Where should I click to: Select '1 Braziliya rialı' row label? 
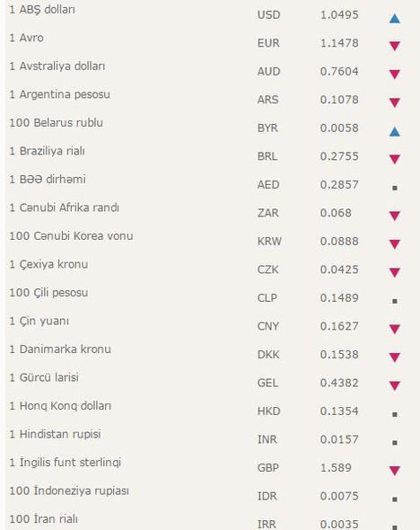(x=47, y=151)
